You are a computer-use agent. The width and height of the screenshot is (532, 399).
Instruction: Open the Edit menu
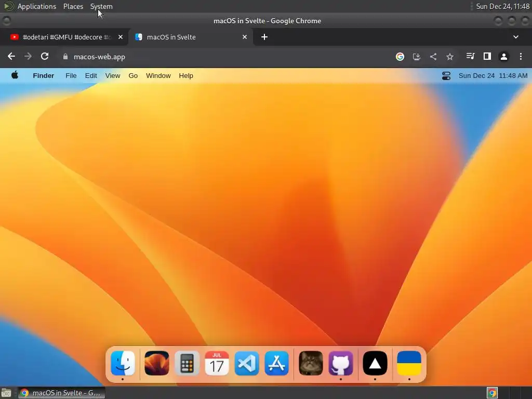tap(91, 76)
